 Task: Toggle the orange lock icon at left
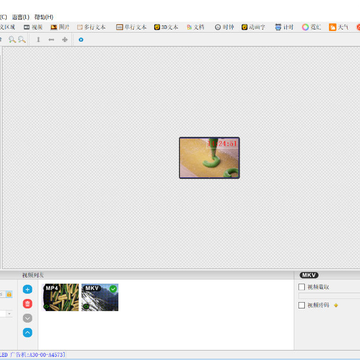(x=9, y=294)
